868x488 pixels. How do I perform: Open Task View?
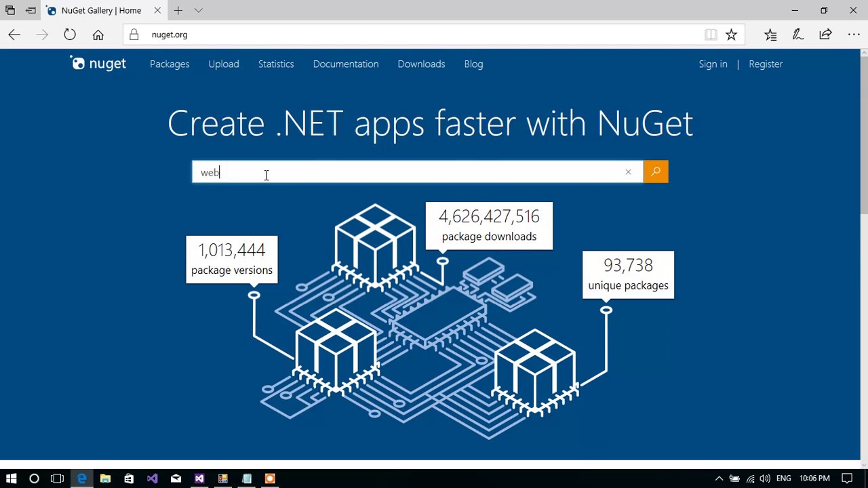click(57, 479)
